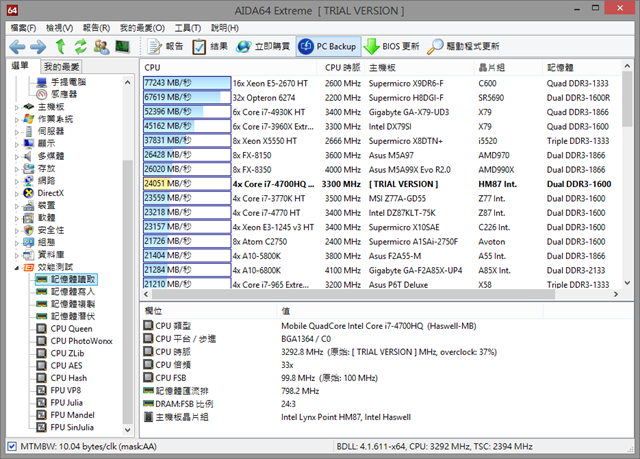Open the 我的最愛(O) menu
The width and height of the screenshot is (640, 459).
[x=142, y=28]
